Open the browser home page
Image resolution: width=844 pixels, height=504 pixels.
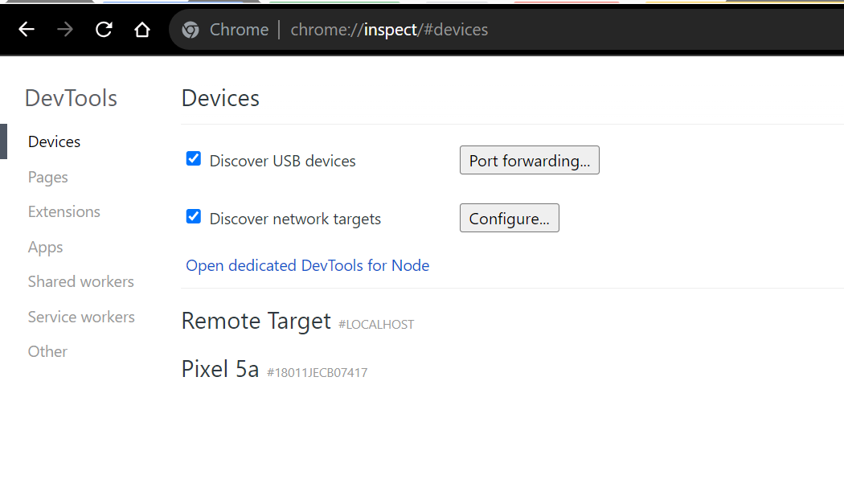141,29
